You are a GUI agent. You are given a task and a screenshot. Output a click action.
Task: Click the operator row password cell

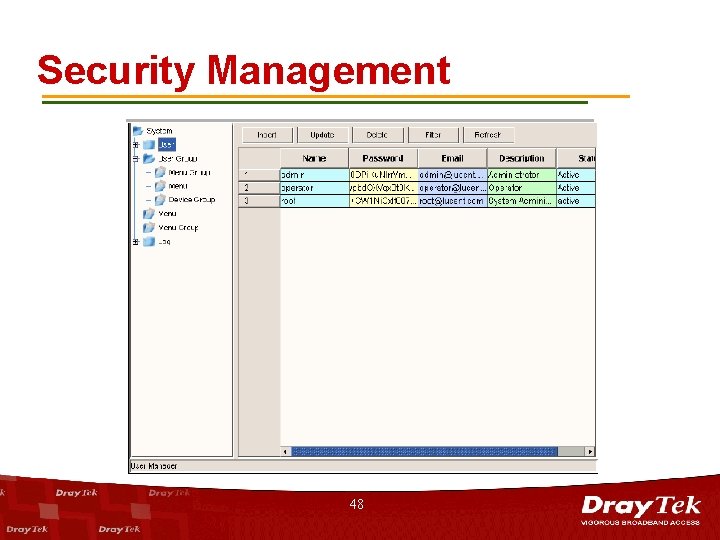pyautogui.click(x=383, y=188)
